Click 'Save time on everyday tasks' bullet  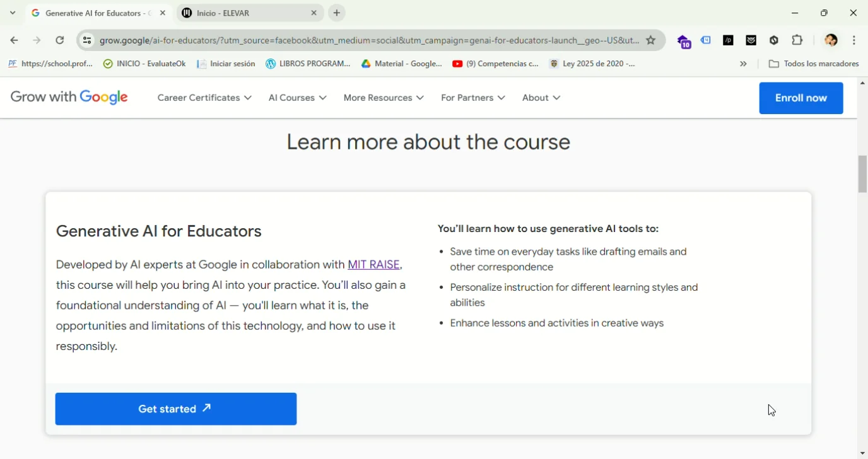(x=568, y=259)
